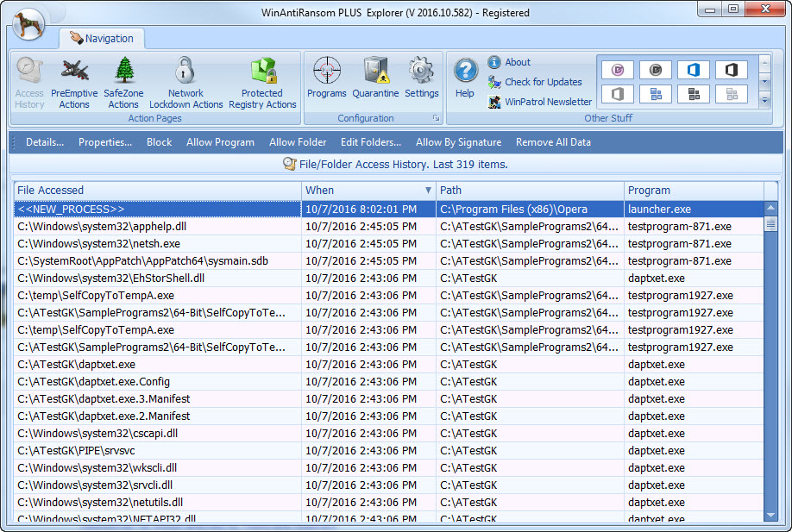The height and width of the screenshot is (532, 792).
Task: Open the PreEmptive Actions page
Action: [74, 84]
